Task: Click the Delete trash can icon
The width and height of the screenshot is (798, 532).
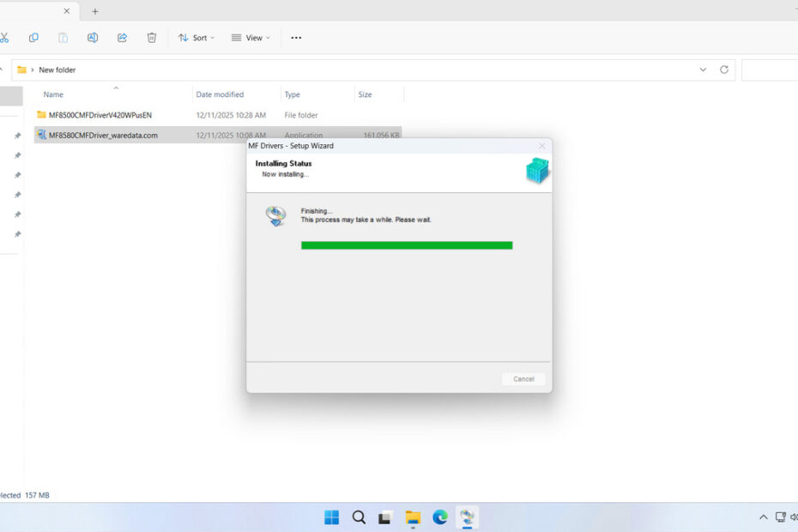Action: [152, 38]
